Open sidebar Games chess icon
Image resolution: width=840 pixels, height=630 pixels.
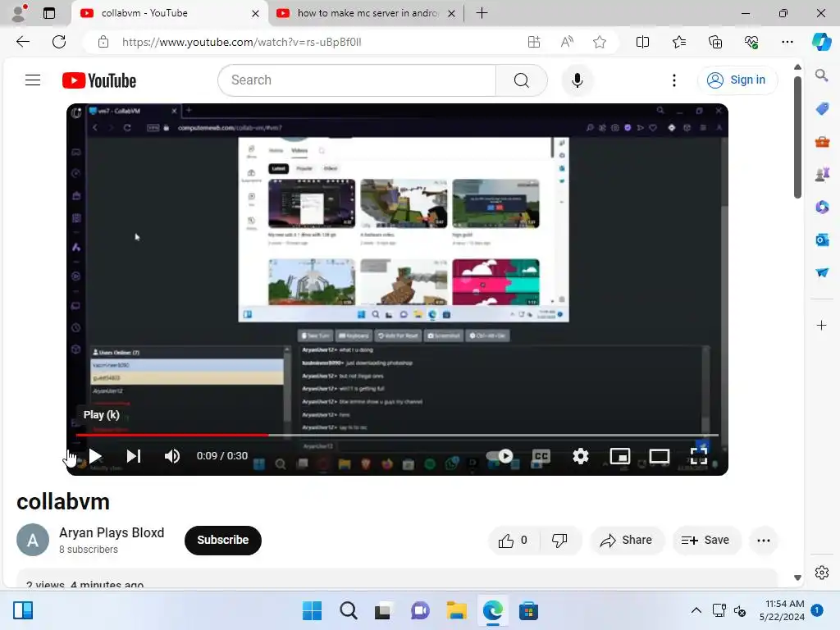[x=822, y=174]
